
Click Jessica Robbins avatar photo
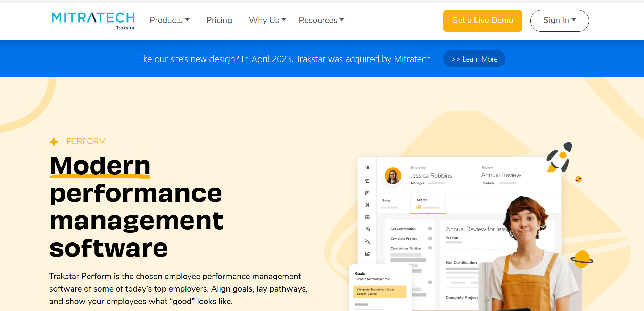pyautogui.click(x=393, y=176)
